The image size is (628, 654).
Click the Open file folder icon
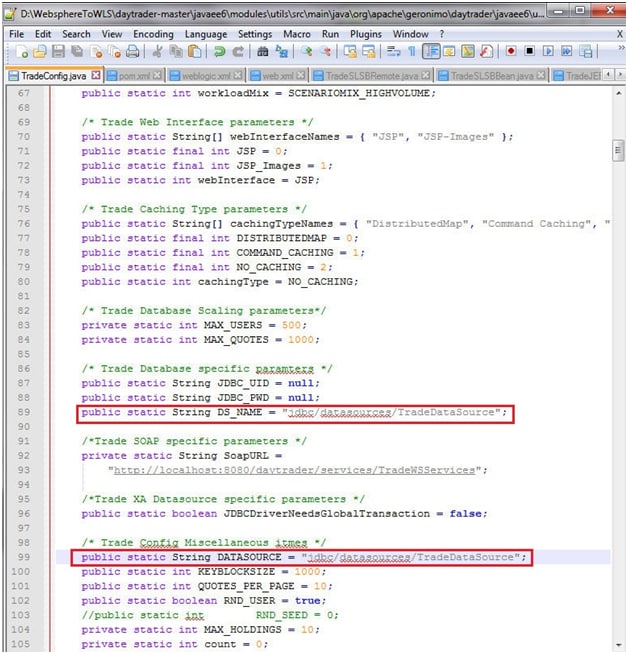(40, 51)
